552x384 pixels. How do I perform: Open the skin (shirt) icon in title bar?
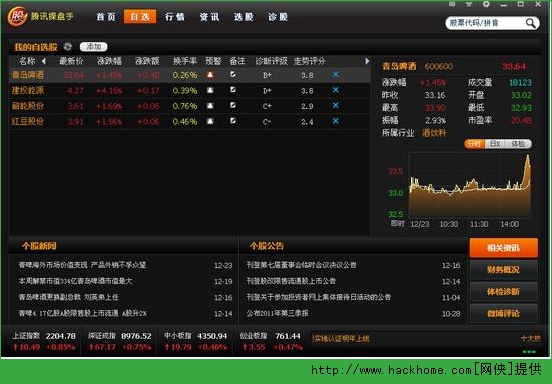coord(469,4)
